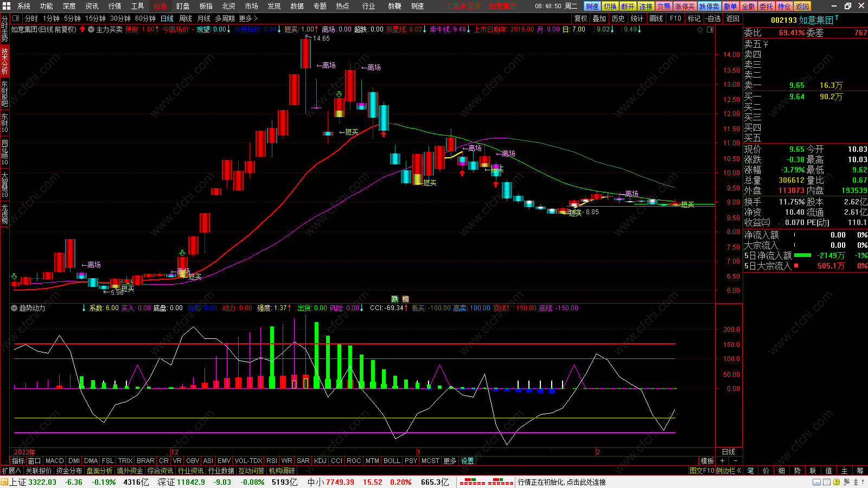Open the keyboard-style icon in the status bar
Image resolution: width=868 pixels, height=488 pixels.
coord(816,482)
